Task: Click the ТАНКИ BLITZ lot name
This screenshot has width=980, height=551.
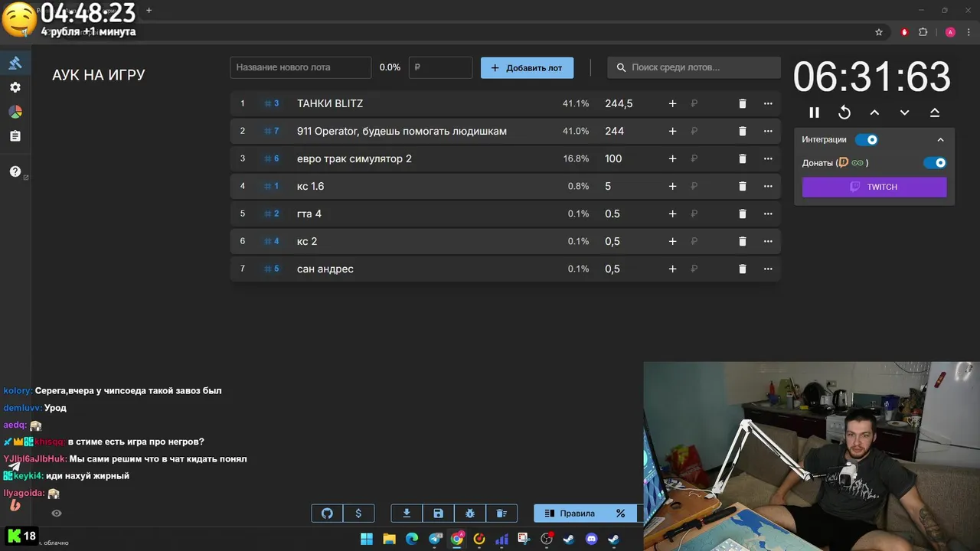Action: pyautogui.click(x=330, y=103)
